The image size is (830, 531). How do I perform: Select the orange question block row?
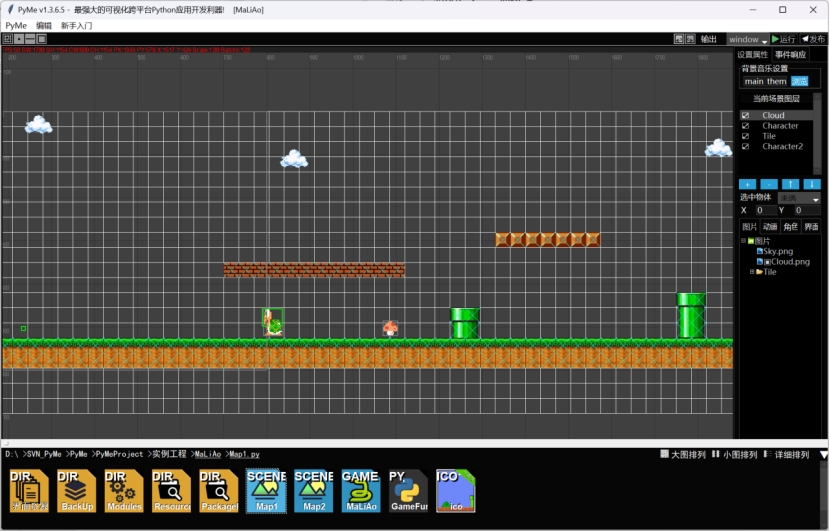[x=547, y=240]
